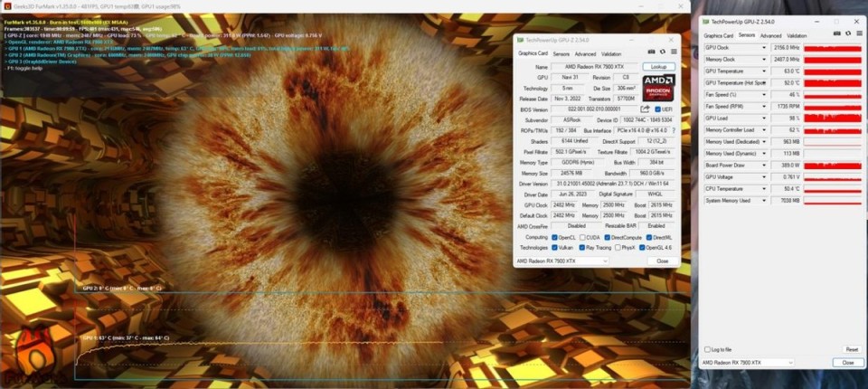The width and height of the screenshot is (868, 389).
Task: Toggle the UEFI checkbox
Action: click(x=657, y=109)
